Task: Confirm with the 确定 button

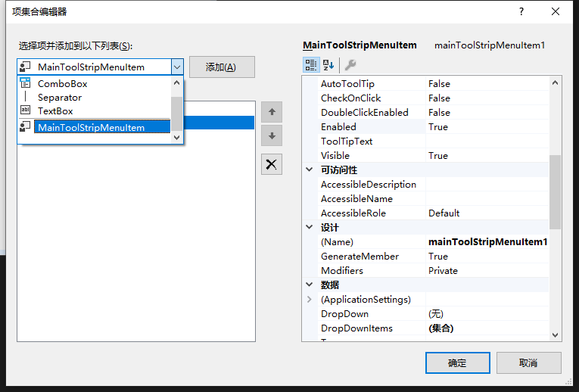Action: (x=457, y=362)
